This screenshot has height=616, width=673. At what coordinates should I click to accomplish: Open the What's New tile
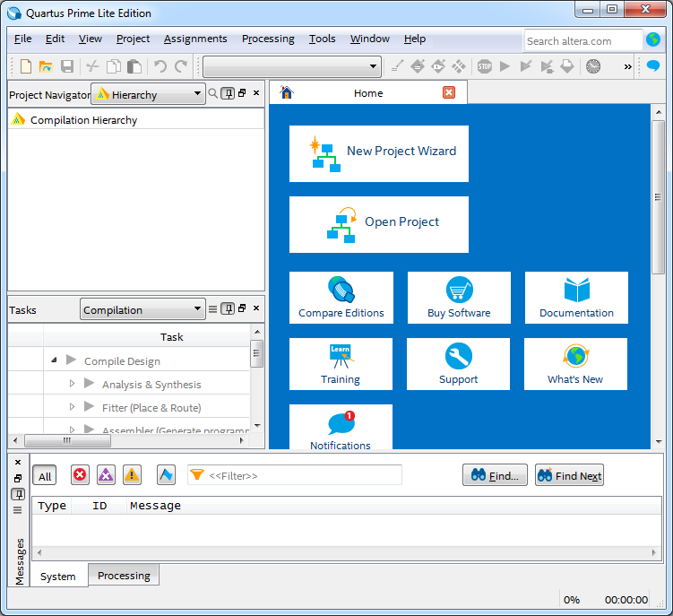tap(575, 364)
